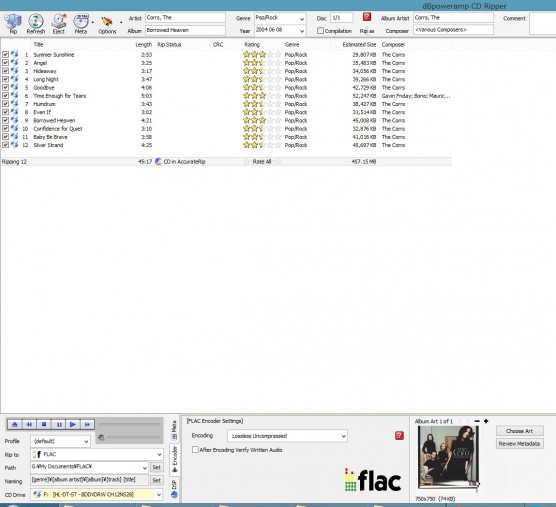Expand the Encoding Lossless Uncompressed dropdown
The height and width of the screenshot is (507, 556).
click(287, 436)
